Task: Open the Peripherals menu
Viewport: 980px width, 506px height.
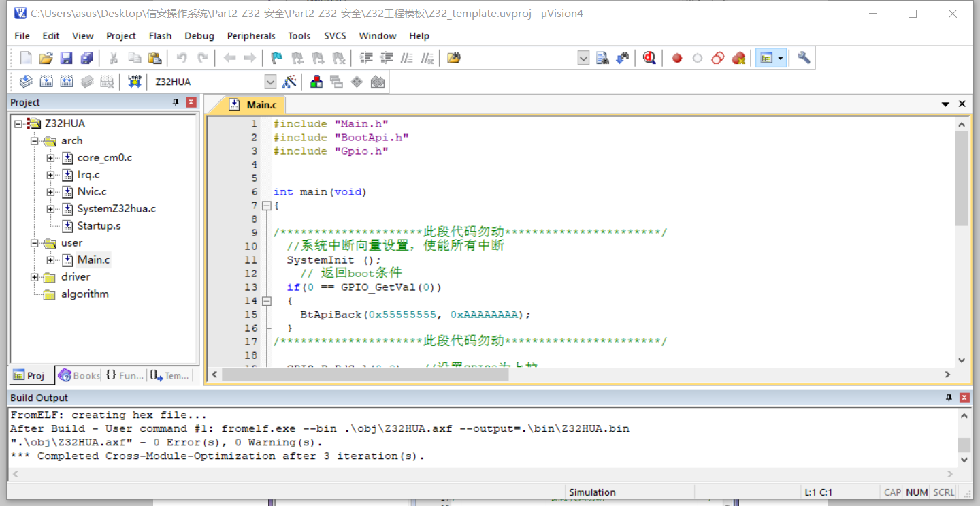Action: (x=251, y=36)
